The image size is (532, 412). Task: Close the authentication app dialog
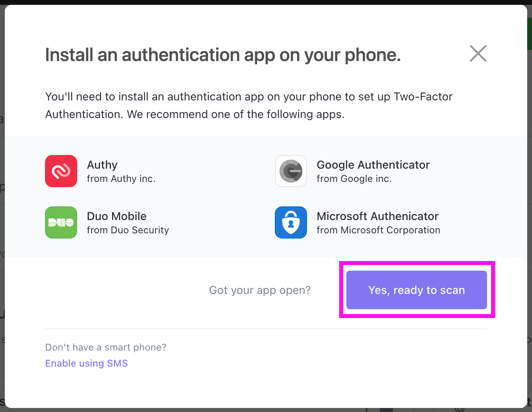478,53
